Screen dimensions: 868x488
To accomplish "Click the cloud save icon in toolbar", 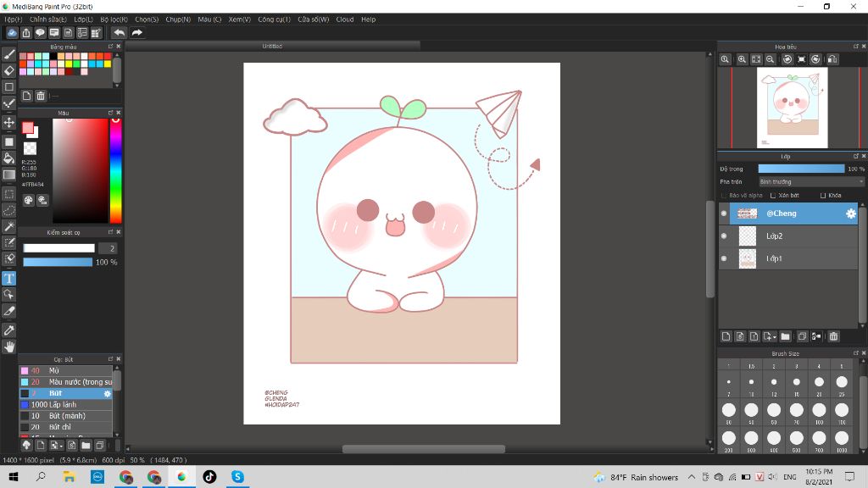I will 12,33.
